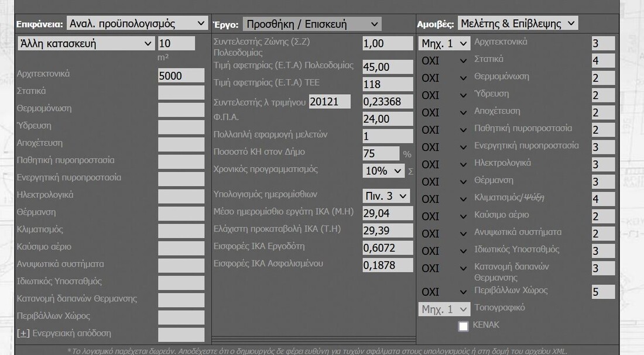
Task: Toggle the ΚΕΝΑΚ checkbox
Action: point(463,326)
